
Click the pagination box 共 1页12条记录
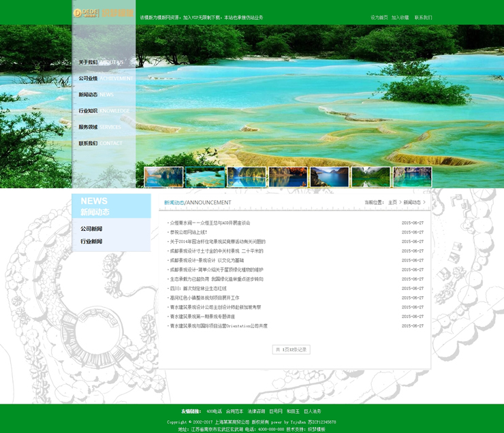pos(292,349)
